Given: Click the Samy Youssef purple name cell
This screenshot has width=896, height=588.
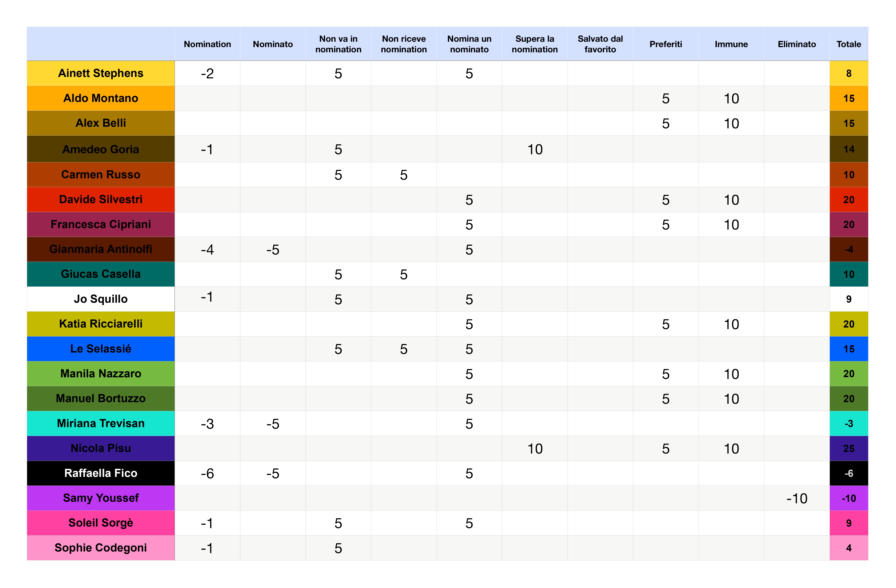Looking at the screenshot, I should click(x=101, y=498).
